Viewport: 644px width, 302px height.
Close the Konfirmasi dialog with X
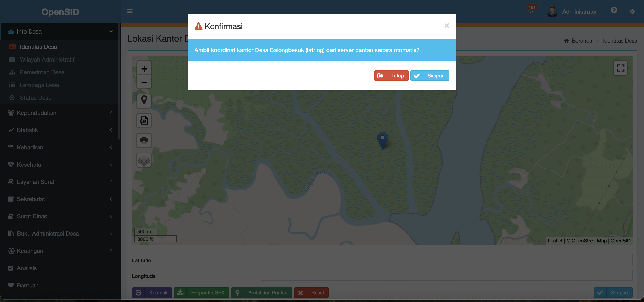pyautogui.click(x=446, y=26)
